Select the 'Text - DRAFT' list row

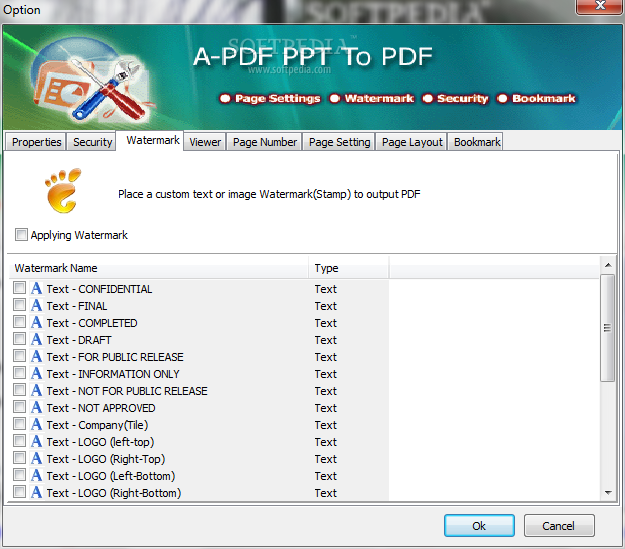click(x=199, y=340)
